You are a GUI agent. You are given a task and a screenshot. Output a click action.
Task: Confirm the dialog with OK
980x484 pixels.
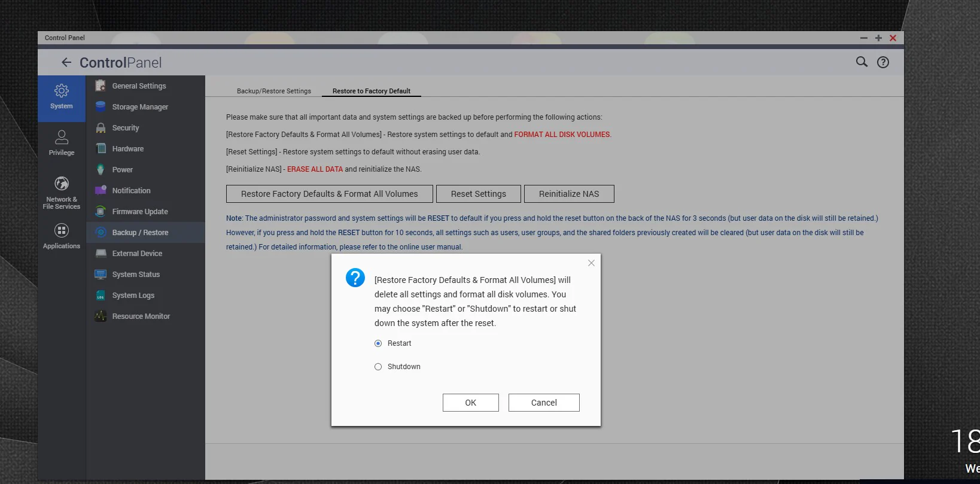(471, 403)
